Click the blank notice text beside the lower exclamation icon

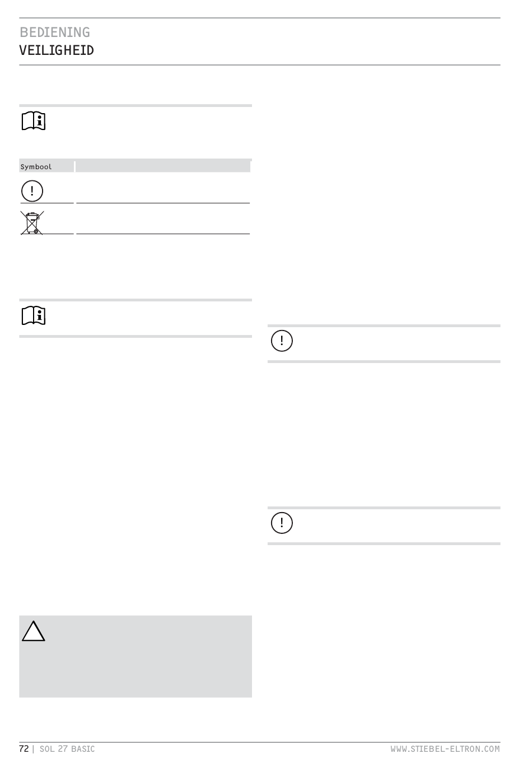point(396,526)
